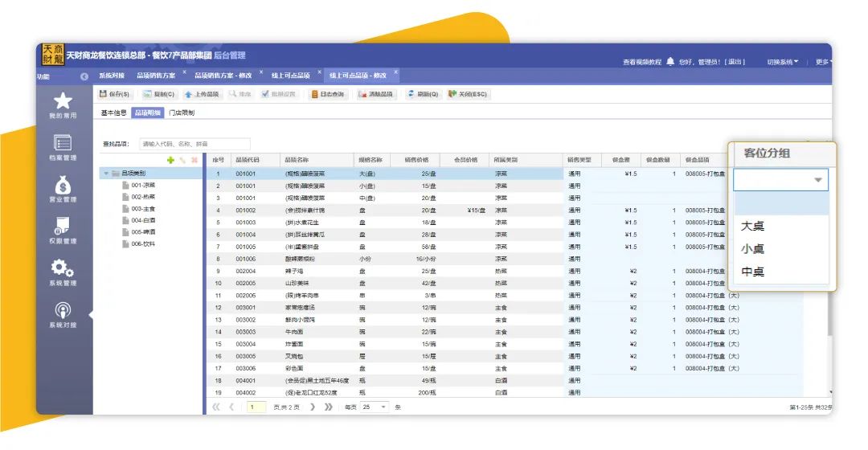Select 004-白酒 tree item

click(143, 220)
